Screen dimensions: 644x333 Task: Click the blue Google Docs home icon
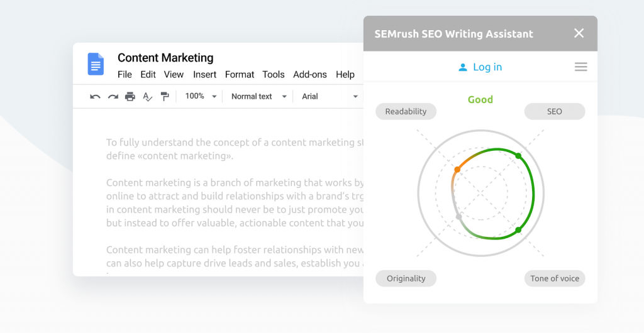96,64
